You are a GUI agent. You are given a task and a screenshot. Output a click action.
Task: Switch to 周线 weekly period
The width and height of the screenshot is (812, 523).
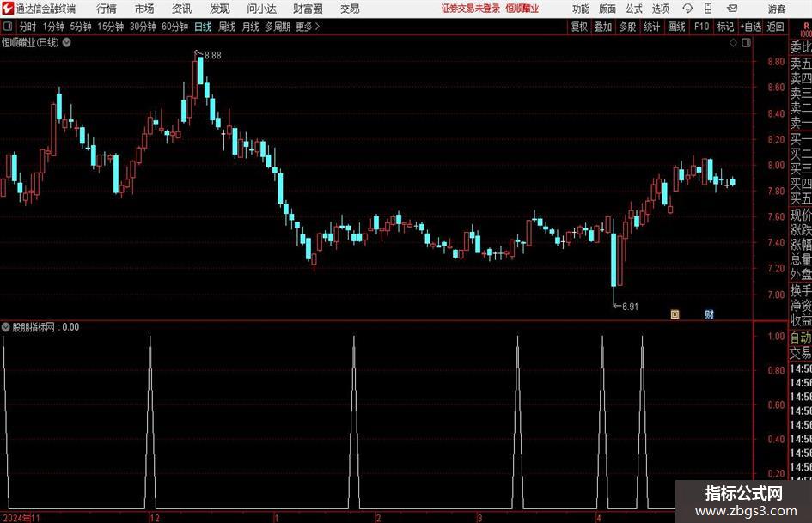pos(227,27)
